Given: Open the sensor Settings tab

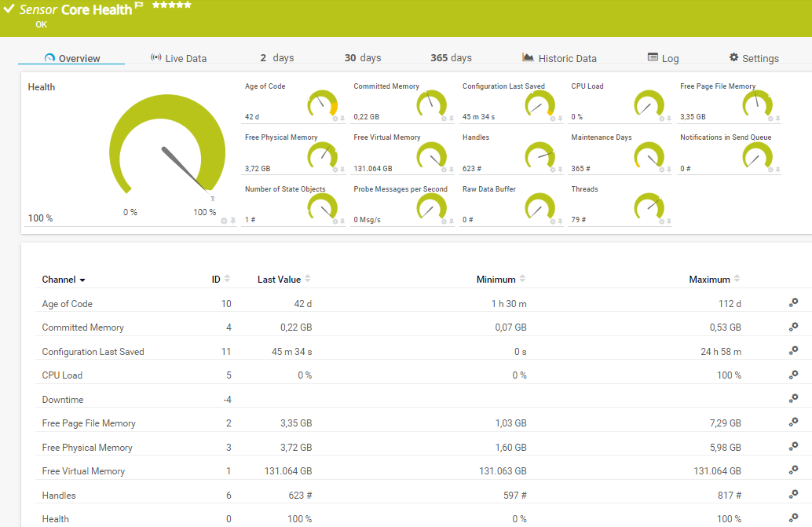Looking at the screenshot, I should [x=753, y=58].
